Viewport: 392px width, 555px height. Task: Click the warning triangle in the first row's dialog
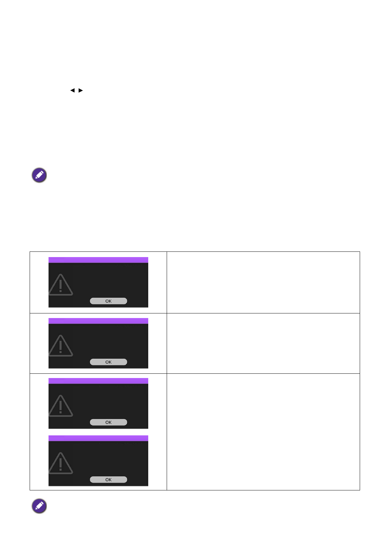[x=61, y=285]
